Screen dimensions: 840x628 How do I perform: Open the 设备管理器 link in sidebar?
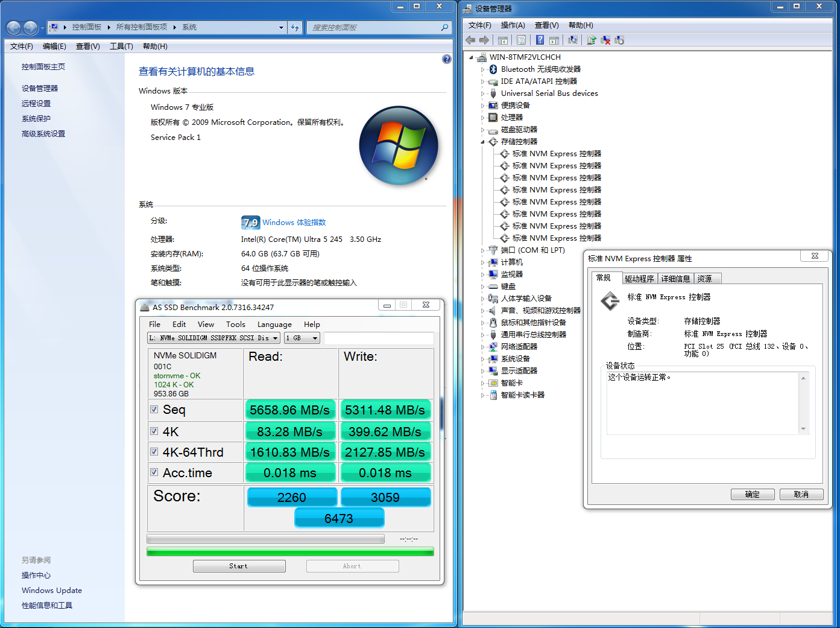40,89
